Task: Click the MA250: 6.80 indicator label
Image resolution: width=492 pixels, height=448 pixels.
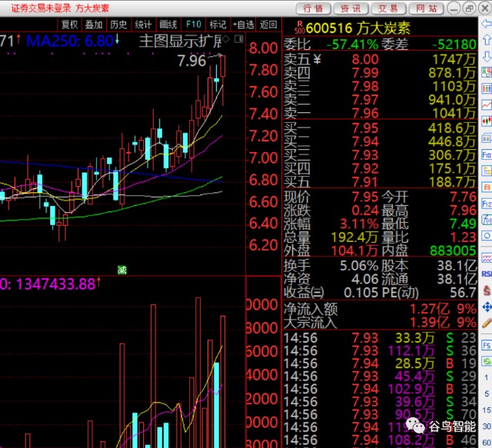Action: [70, 41]
